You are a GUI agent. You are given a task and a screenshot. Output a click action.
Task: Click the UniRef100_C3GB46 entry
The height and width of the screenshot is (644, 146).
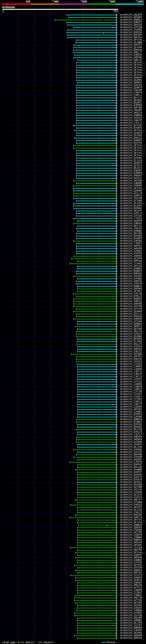tap(131, 369)
